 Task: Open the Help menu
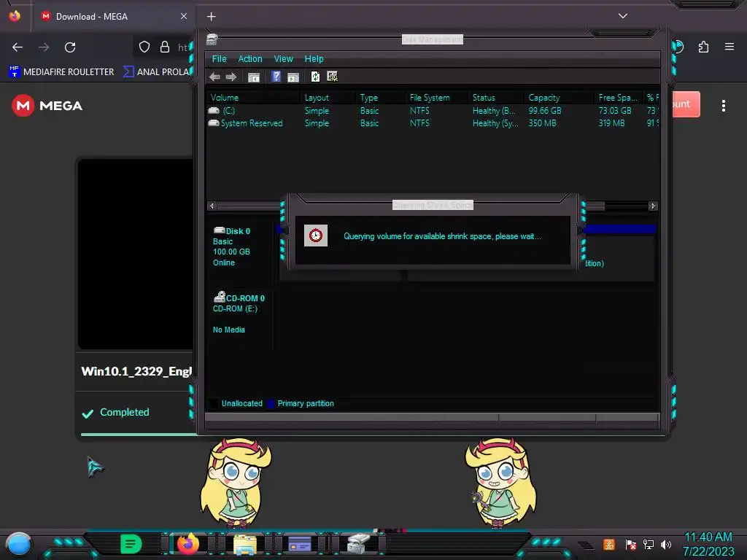(314, 59)
